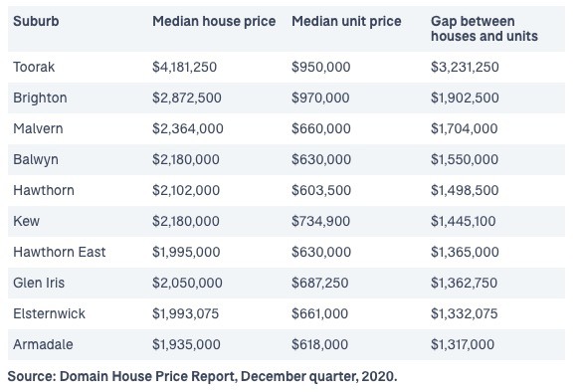Select Elsternwick in the table
This screenshot has width=579, height=392.
click(49, 313)
